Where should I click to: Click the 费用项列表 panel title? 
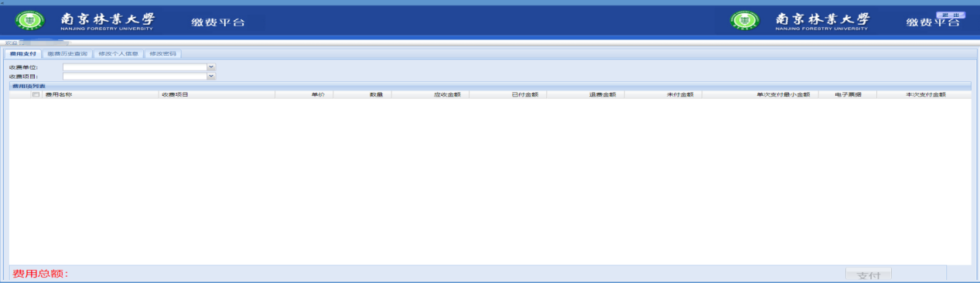tap(29, 87)
